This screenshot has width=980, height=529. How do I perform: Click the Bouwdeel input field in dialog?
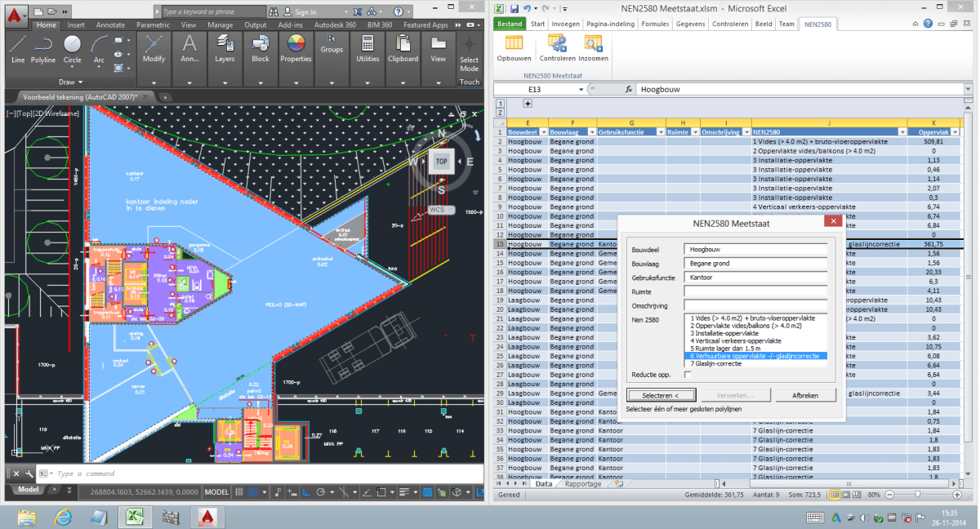pos(755,249)
